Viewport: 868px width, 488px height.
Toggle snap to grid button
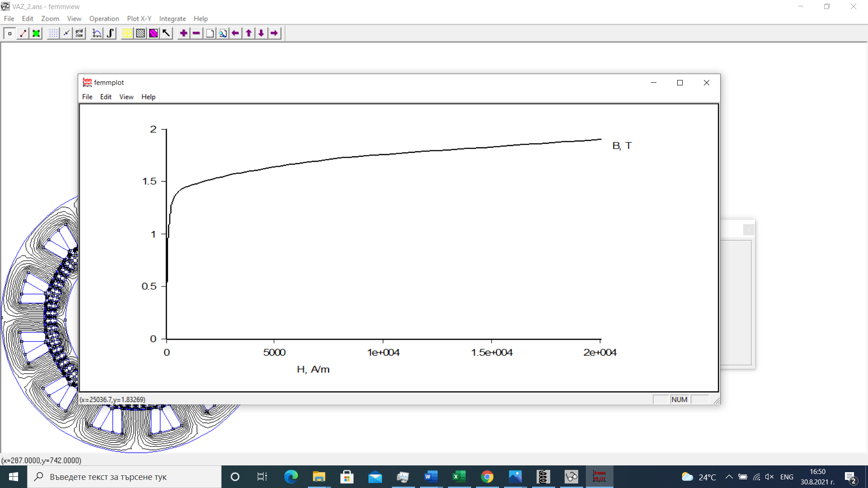click(x=66, y=33)
